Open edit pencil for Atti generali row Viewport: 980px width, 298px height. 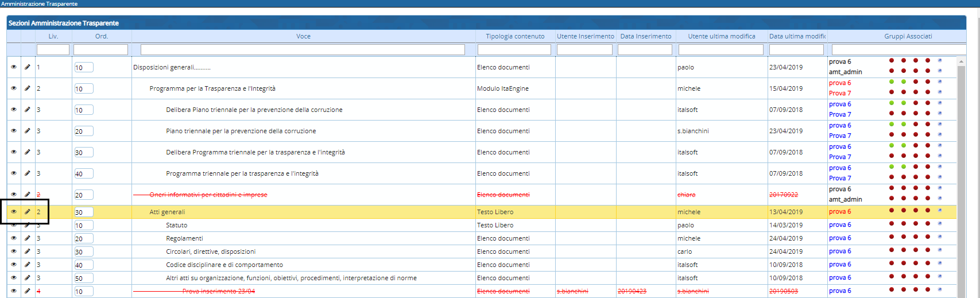(x=27, y=212)
